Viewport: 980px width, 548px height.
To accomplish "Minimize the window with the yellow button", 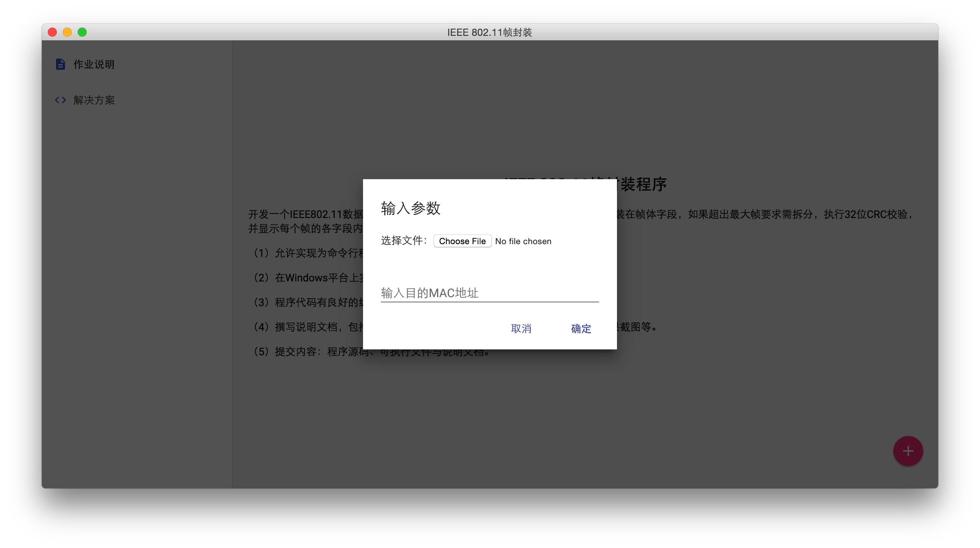I will (x=67, y=32).
